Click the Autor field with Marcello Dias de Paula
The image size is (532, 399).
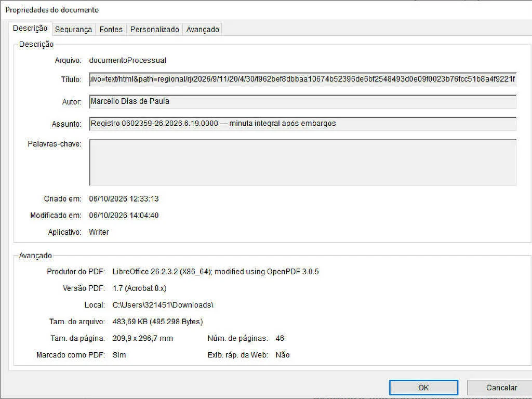coord(303,101)
